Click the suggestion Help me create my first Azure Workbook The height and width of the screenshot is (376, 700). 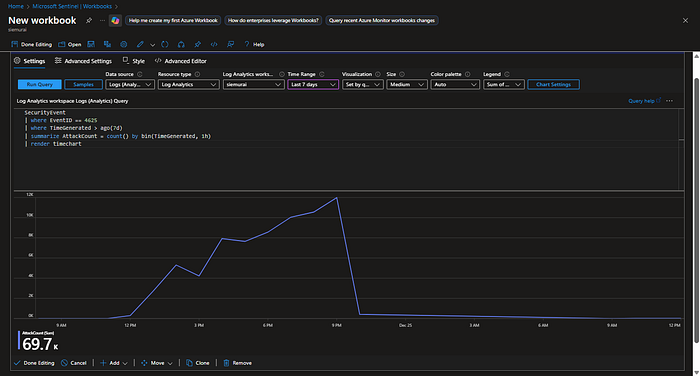pos(173,21)
